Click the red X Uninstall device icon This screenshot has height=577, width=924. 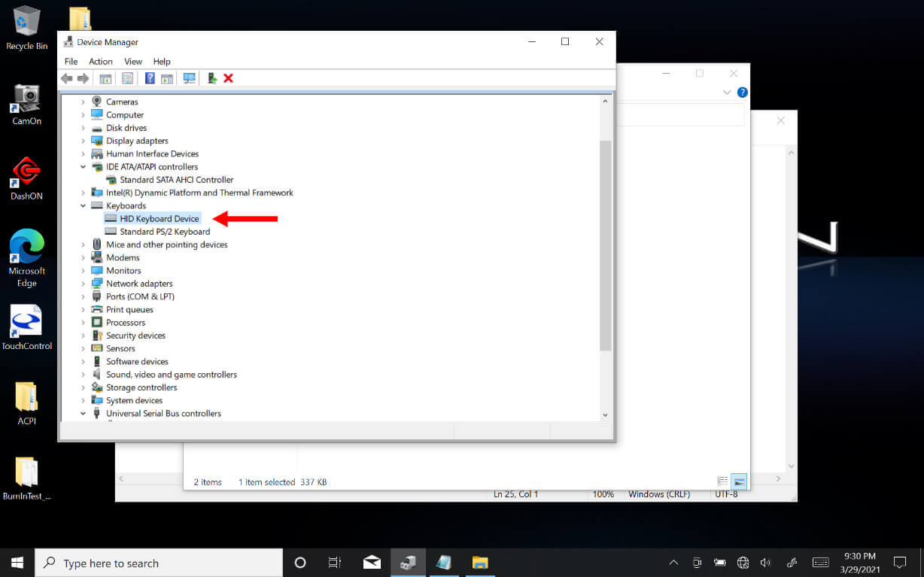click(229, 78)
